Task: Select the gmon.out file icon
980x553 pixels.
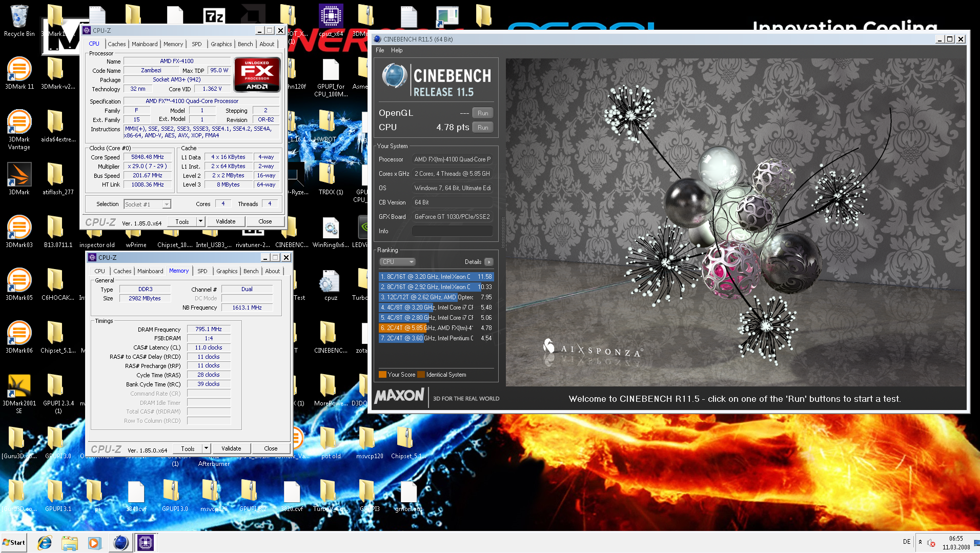Action: coord(409,495)
